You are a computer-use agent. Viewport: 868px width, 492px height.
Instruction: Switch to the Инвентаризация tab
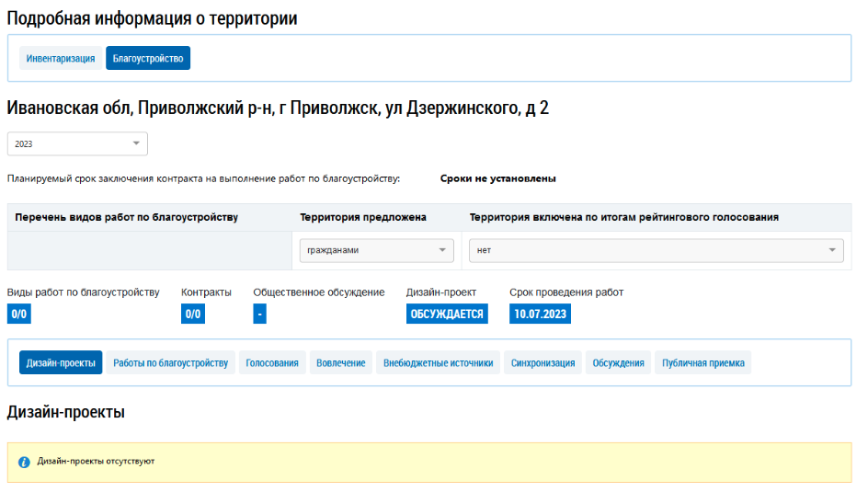61,59
